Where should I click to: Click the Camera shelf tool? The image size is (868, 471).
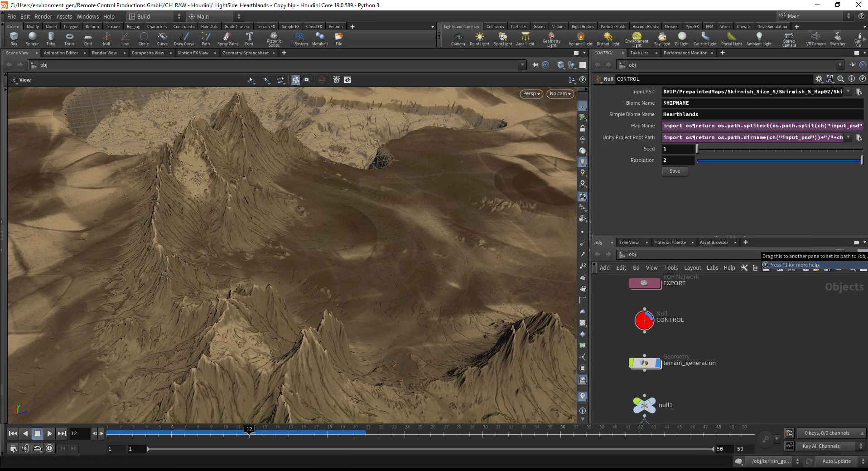tap(458, 39)
